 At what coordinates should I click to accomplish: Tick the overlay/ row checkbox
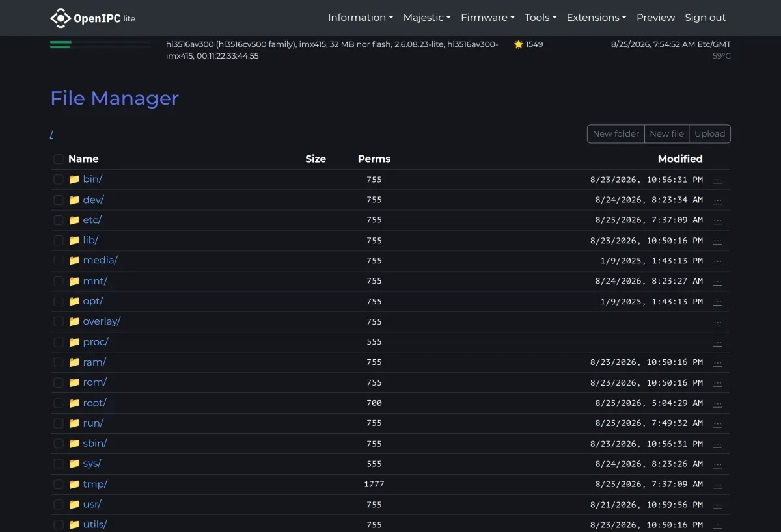point(59,321)
